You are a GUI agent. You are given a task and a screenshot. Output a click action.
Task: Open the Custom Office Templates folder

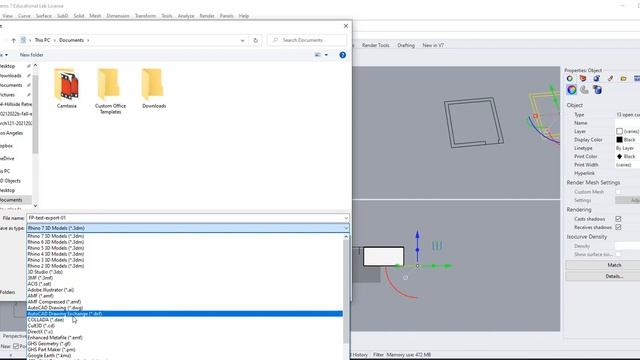coord(110,91)
